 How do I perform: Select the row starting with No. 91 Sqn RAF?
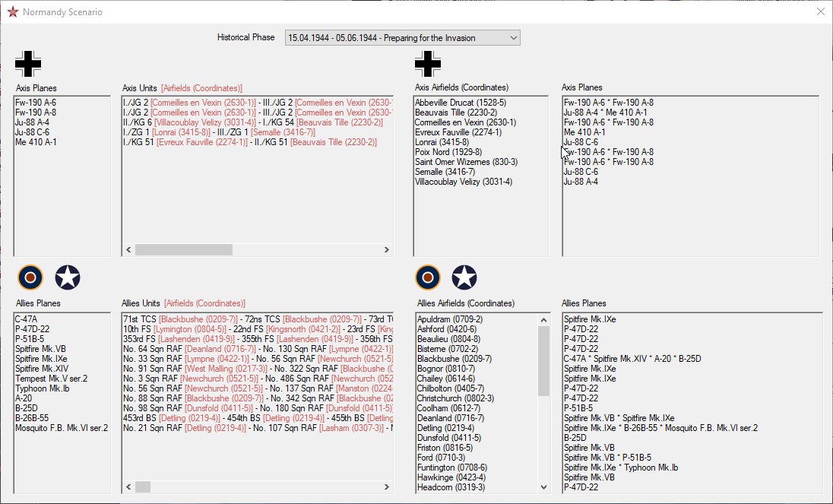click(258, 369)
